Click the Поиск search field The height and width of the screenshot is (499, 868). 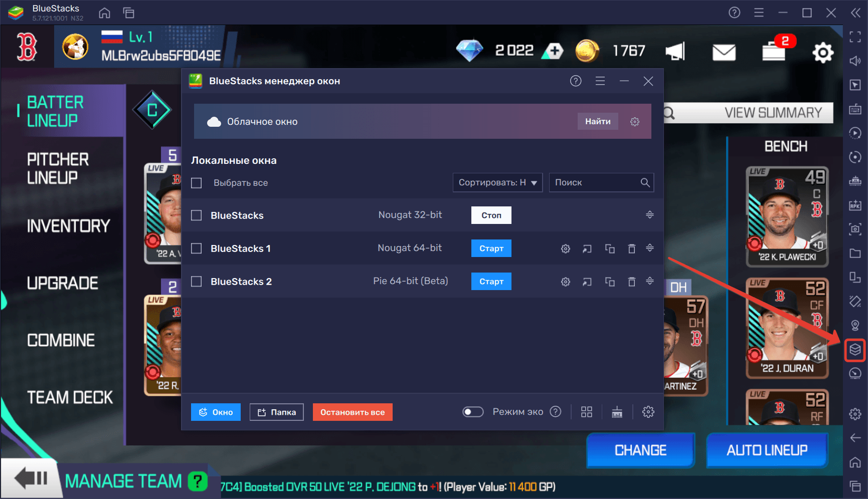pyautogui.click(x=601, y=182)
